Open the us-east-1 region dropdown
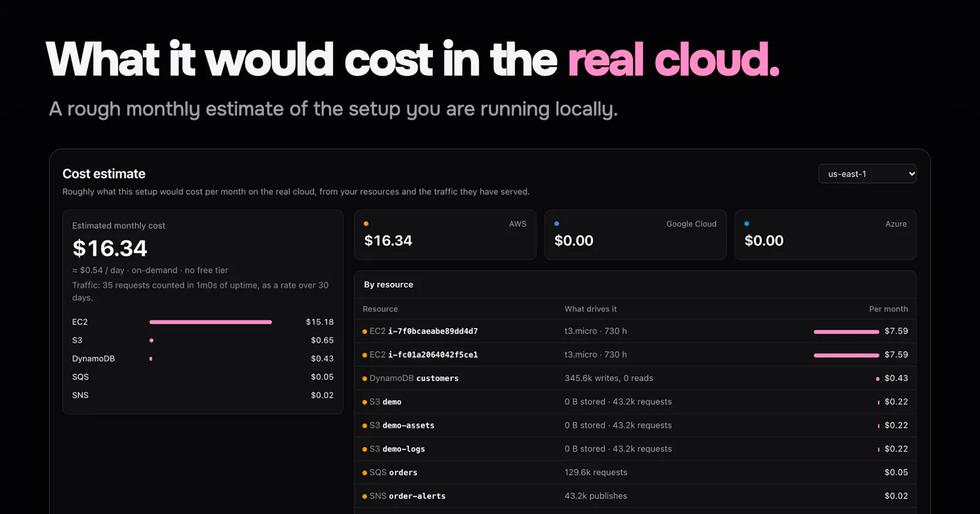980x514 pixels. pos(867,174)
